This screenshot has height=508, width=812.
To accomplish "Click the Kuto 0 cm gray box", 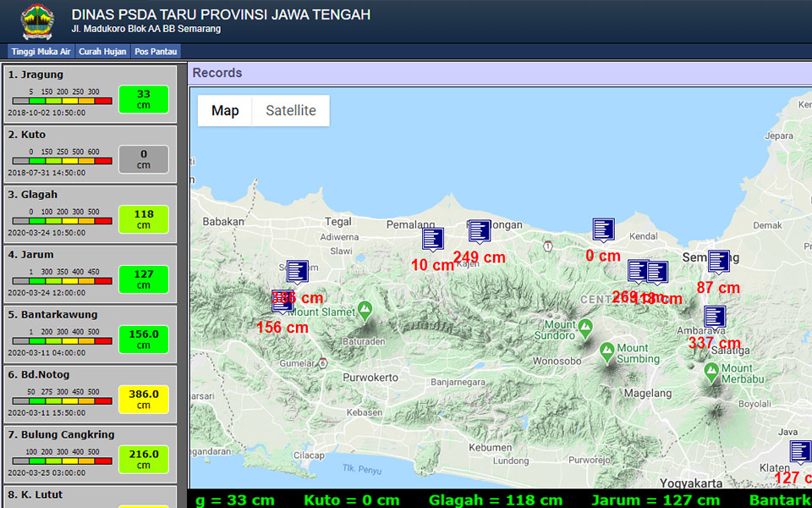I will [143, 159].
